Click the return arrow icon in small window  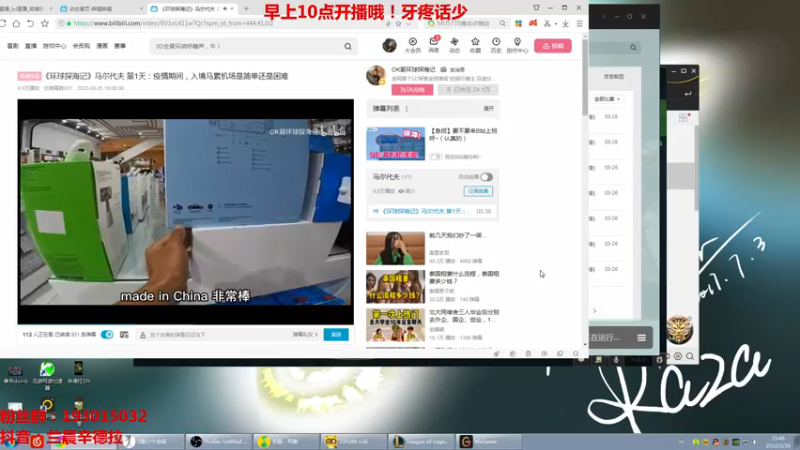coord(688,93)
